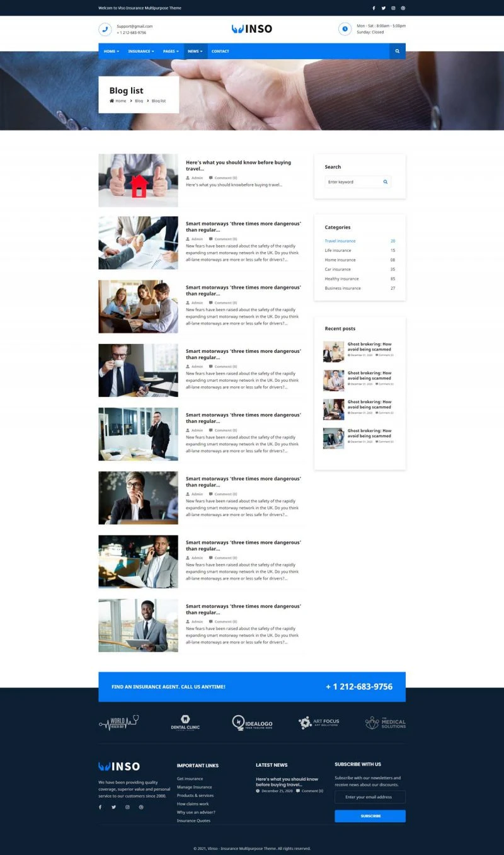Click the Viso logo in header
The width and height of the screenshot is (504, 855).
tap(252, 29)
